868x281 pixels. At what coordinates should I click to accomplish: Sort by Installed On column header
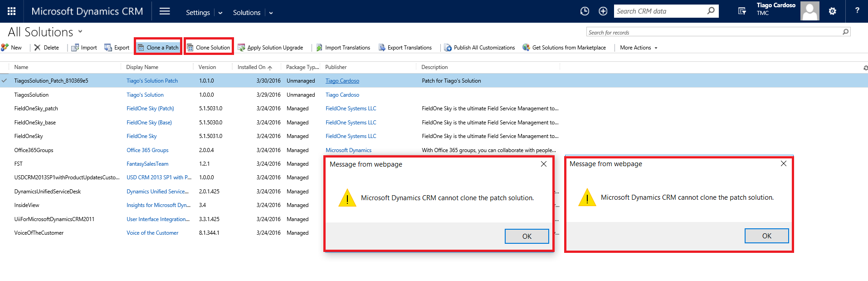(x=252, y=67)
